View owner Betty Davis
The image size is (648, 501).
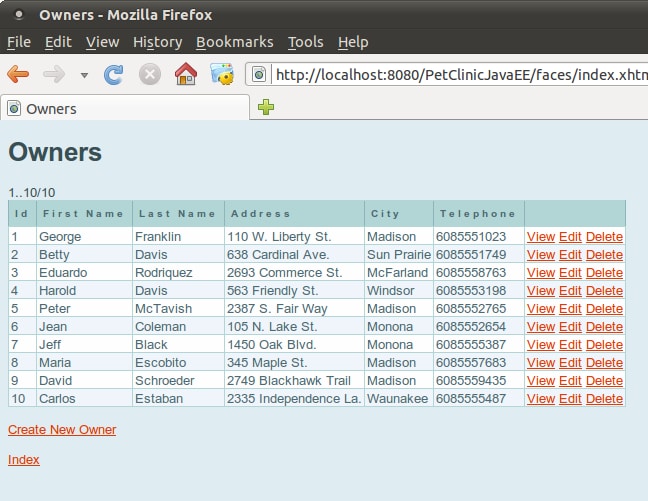541,255
